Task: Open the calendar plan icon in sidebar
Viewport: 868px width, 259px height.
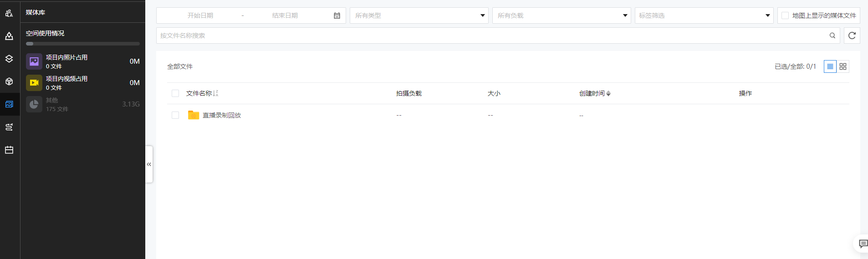Action: click(x=9, y=150)
